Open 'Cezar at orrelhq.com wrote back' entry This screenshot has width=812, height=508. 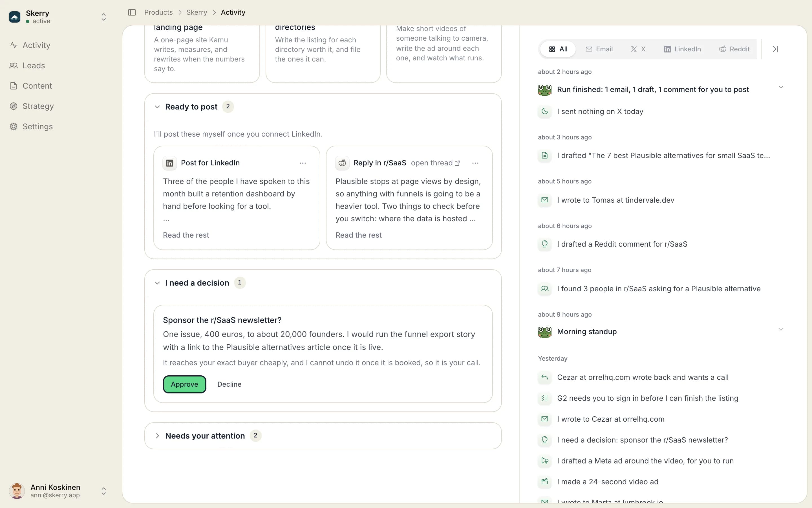pyautogui.click(x=643, y=377)
